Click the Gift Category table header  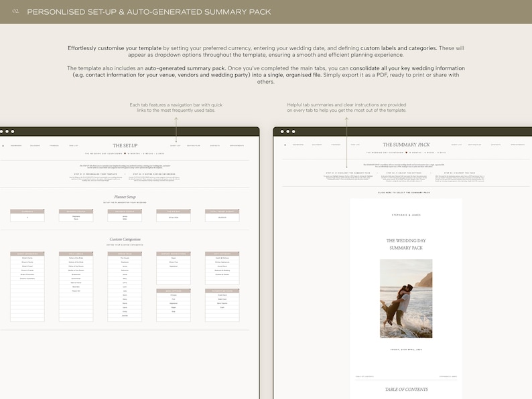click(x=222, y=254)
